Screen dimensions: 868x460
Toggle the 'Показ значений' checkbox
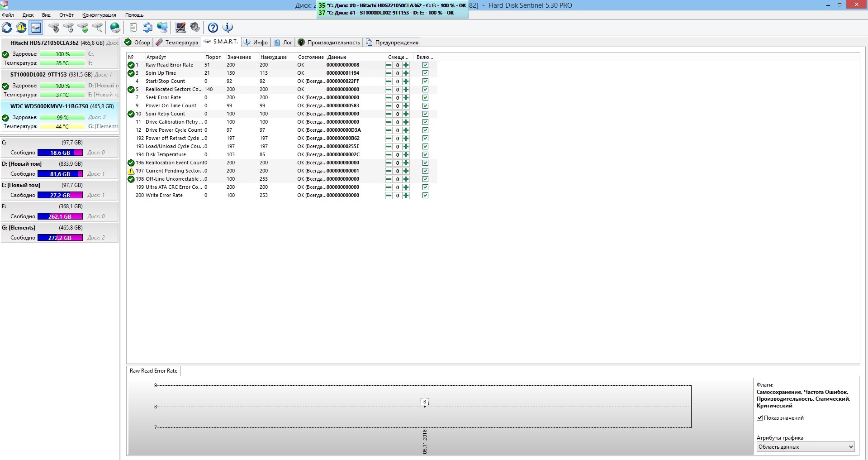click(x=760, y=418)
